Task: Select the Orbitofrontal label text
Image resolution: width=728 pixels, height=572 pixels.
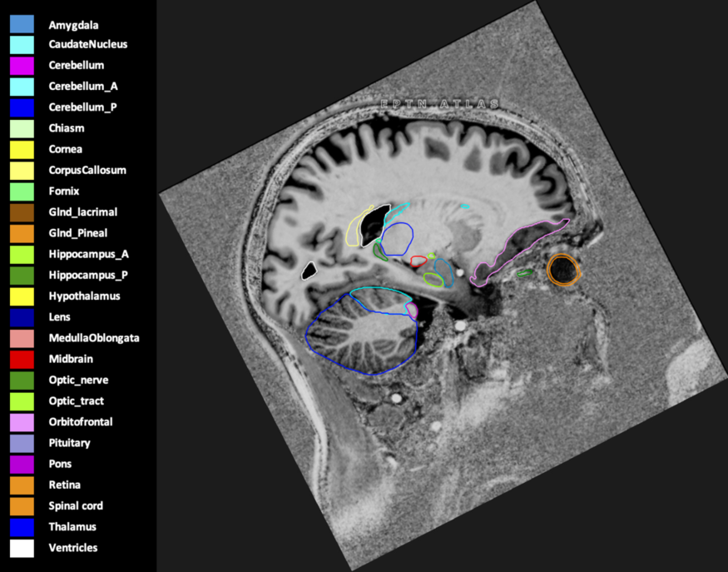Action: tap(81, 422)
